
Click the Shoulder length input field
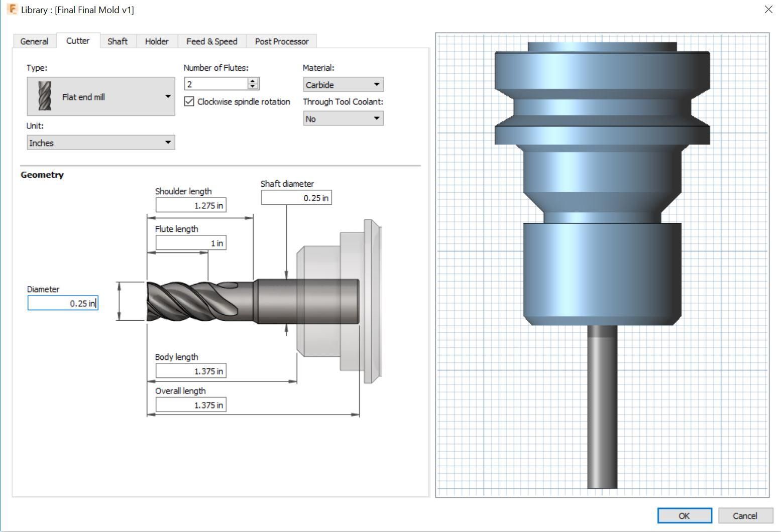[x=191, y=205]
